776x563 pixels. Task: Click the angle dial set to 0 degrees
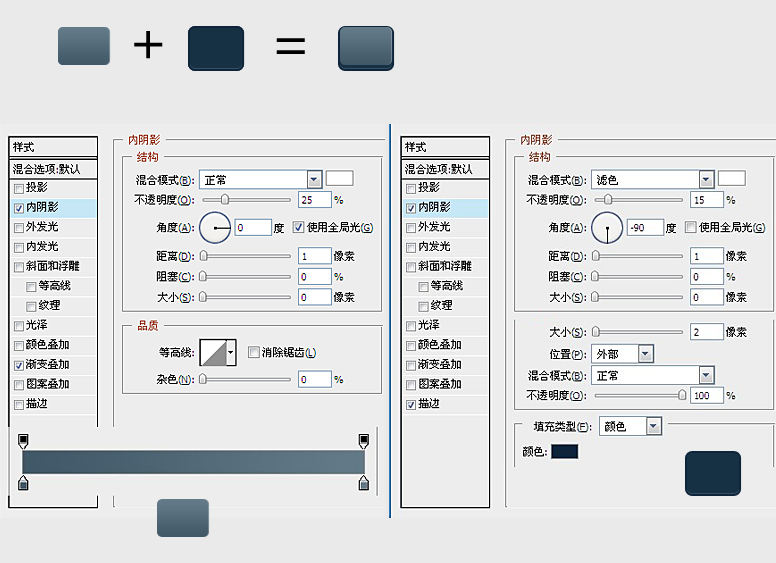pos(215,228)
